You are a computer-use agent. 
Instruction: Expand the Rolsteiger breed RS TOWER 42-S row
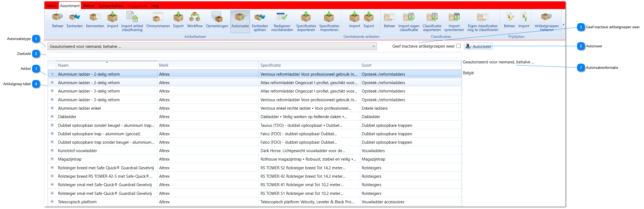(52, 176)
